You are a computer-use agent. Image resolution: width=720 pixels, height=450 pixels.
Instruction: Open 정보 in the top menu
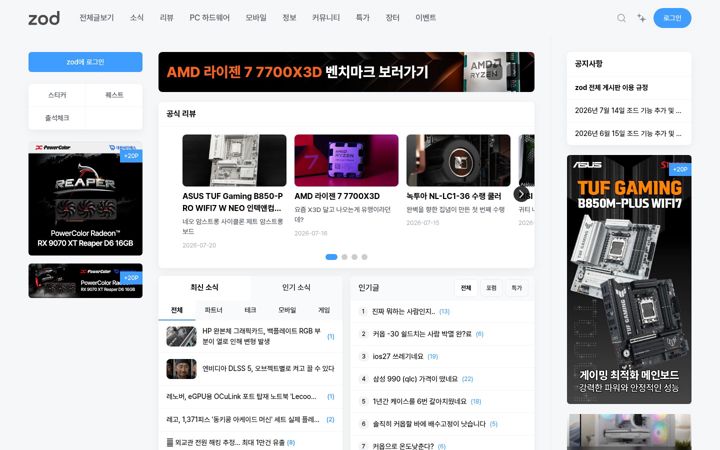tap(289, 18)
